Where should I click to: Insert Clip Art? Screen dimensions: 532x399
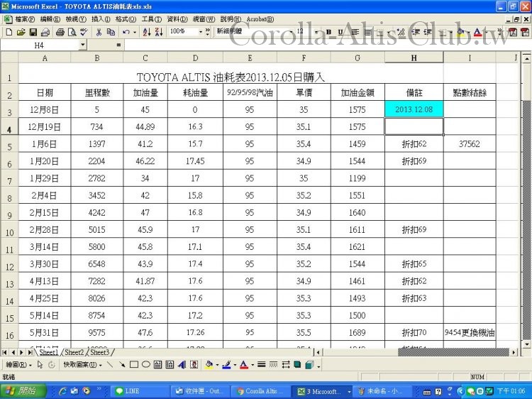194,365
